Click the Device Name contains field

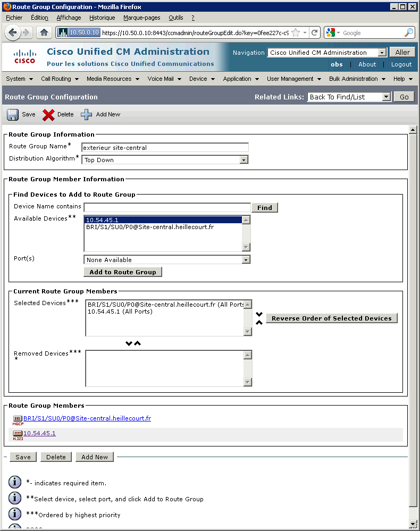pos(167,208)
